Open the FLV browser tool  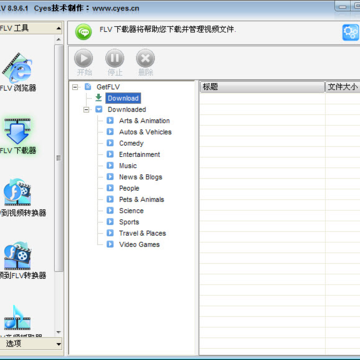(17, 68)
